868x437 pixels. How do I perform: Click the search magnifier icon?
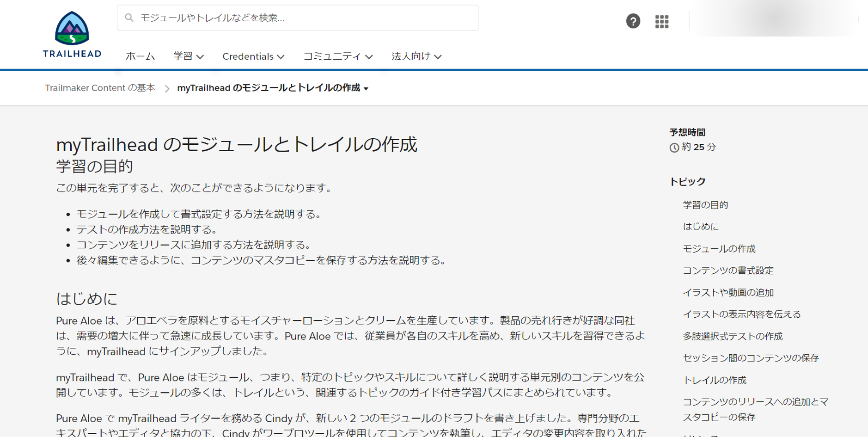(x=129, y=18)
